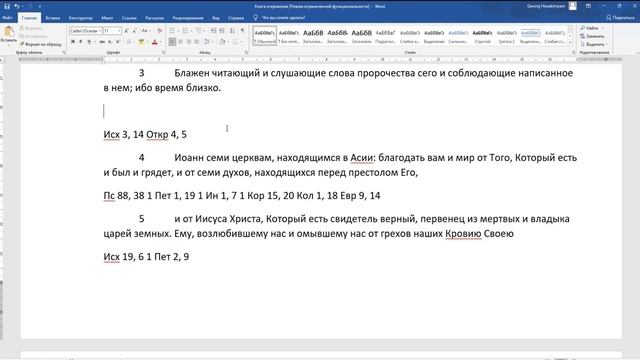This screenshot has height=360, width=640.
Task: Open Font dialog launcher
Action: 164,53
